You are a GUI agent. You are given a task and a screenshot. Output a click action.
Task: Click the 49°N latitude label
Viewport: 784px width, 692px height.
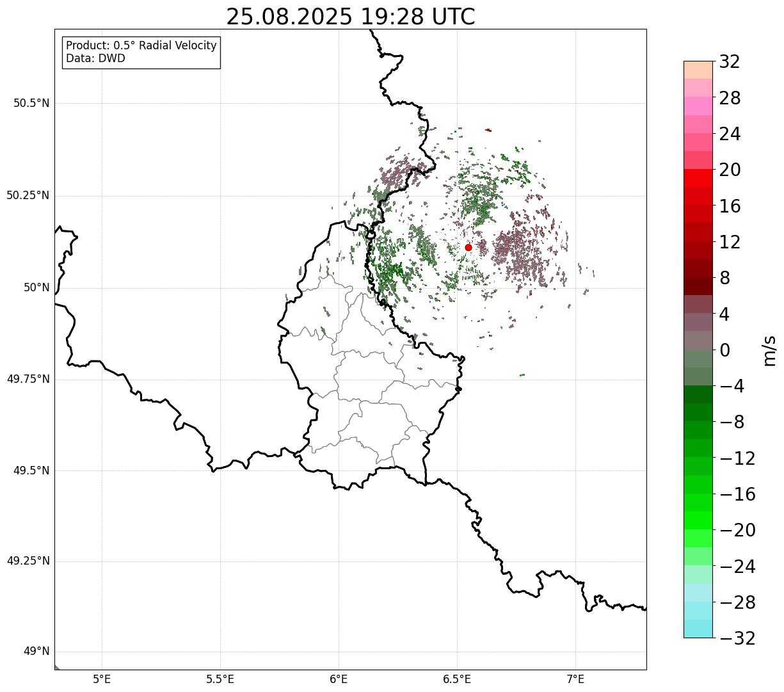pyautogui.click(x=37, y=652)
